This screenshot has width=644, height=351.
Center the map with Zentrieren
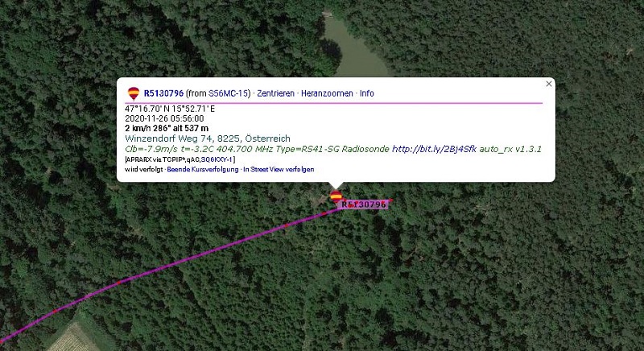tap(275, 93)
